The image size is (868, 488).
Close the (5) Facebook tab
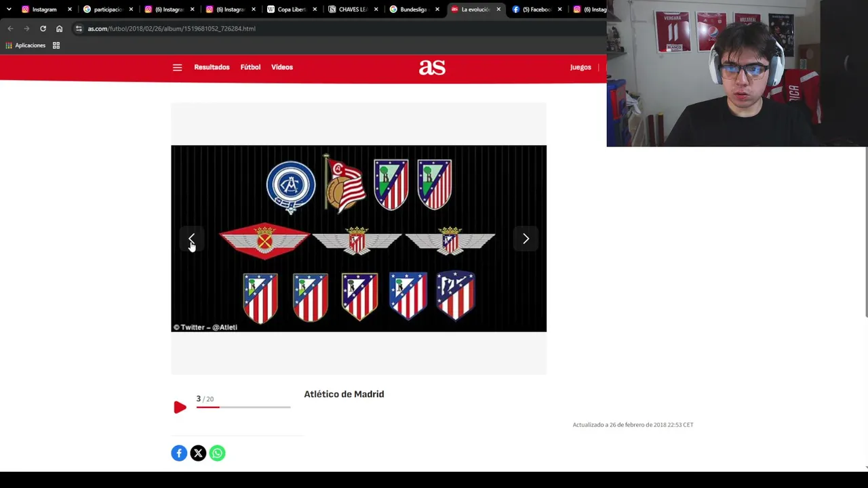point(559,9)
